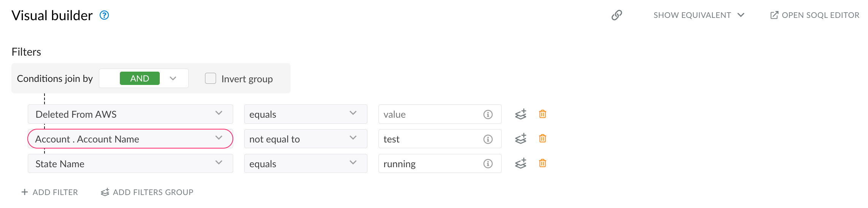Viewport: 868px width, 208px height.
Task: Add group from State Name row
Action: click(521, 163)
